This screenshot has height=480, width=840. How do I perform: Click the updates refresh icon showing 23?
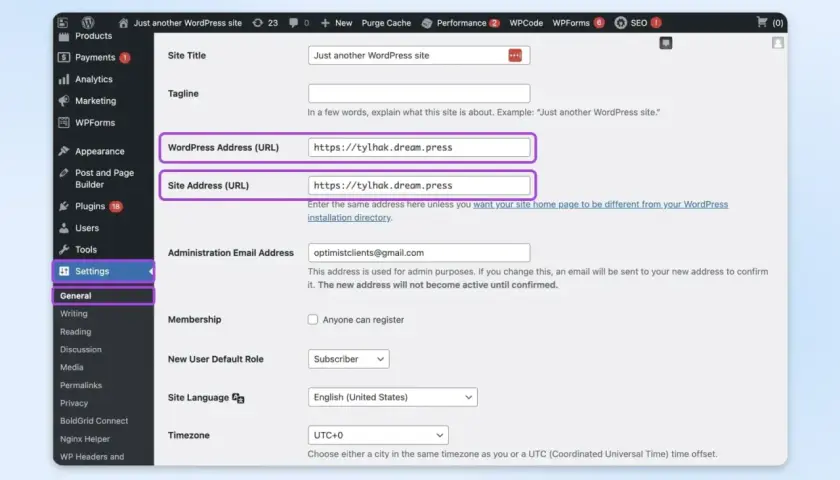coord(258,23)
